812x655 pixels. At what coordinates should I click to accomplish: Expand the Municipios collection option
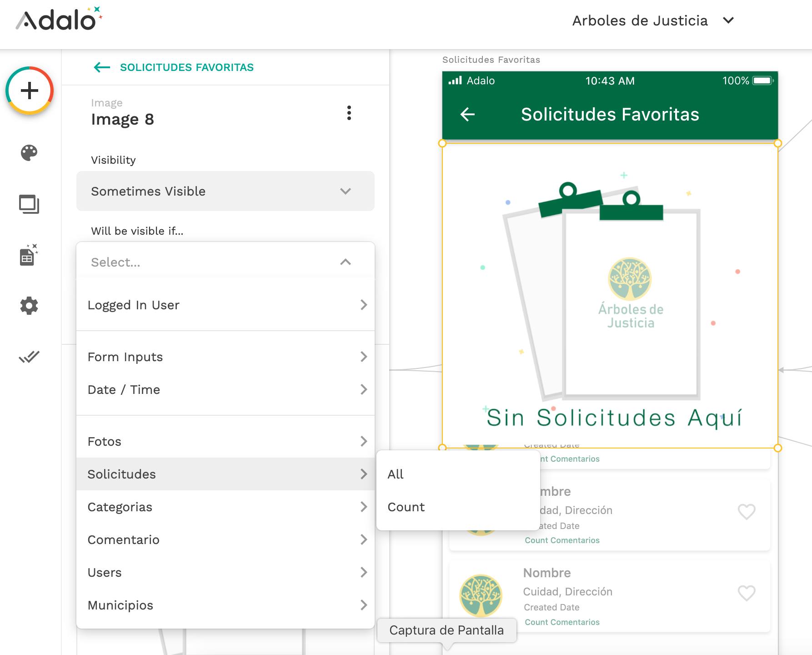[x=226, y=605]
